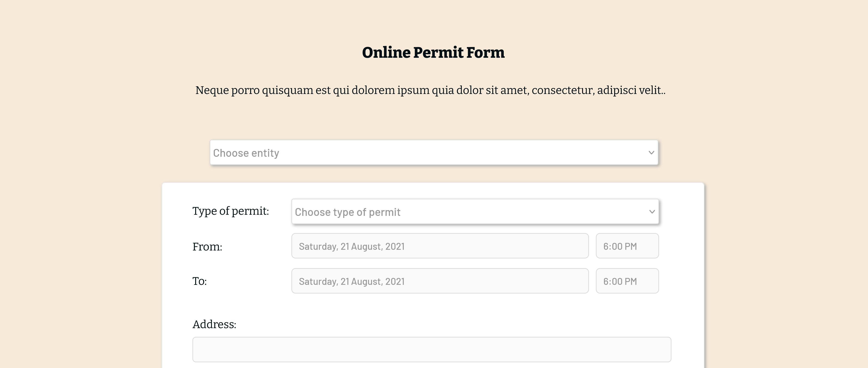Select the Online Permit Form heading
This screenshot has width=868, height=368.
433,52
